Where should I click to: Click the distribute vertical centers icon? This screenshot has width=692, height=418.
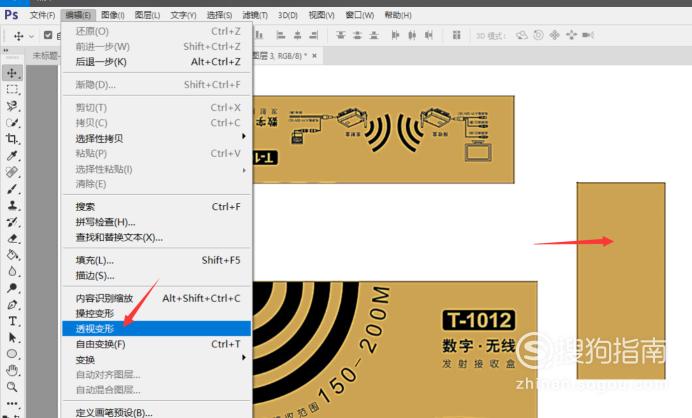click(357, 35)
